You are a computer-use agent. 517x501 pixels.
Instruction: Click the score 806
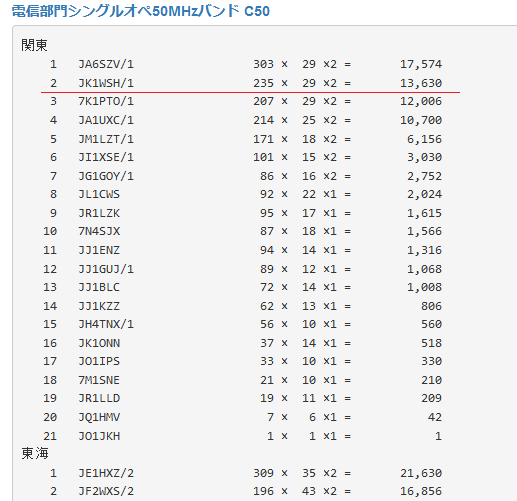[432, 306]
